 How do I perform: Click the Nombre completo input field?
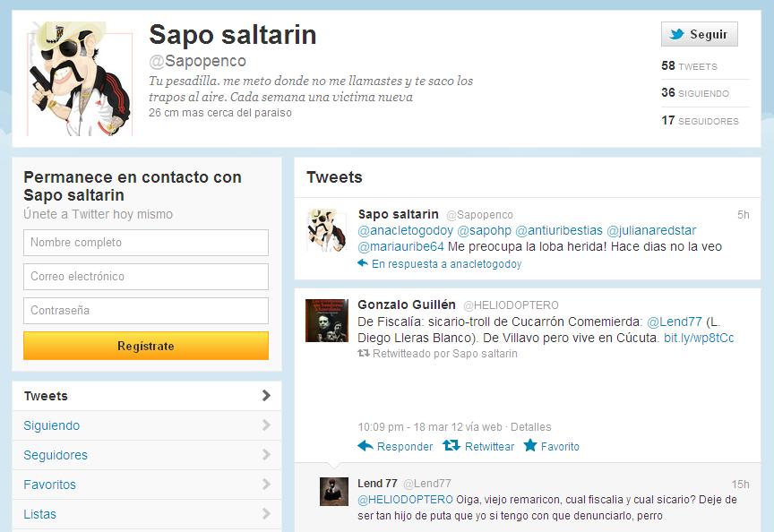click(146, 243)
